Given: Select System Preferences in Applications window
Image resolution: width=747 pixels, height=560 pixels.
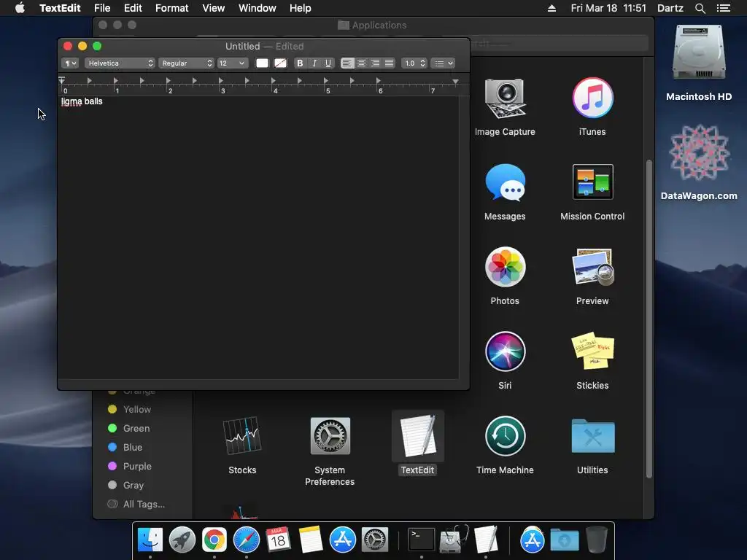Looking at the screenshot, I should pos(330,451).
